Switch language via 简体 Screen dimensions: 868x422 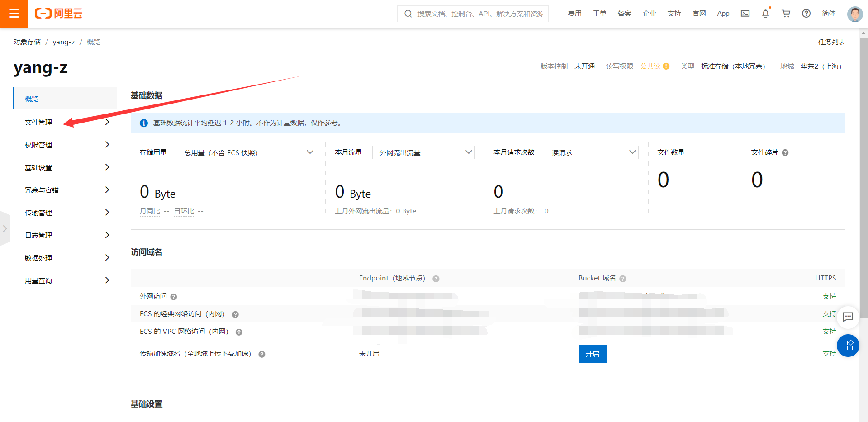click(829, 14)
